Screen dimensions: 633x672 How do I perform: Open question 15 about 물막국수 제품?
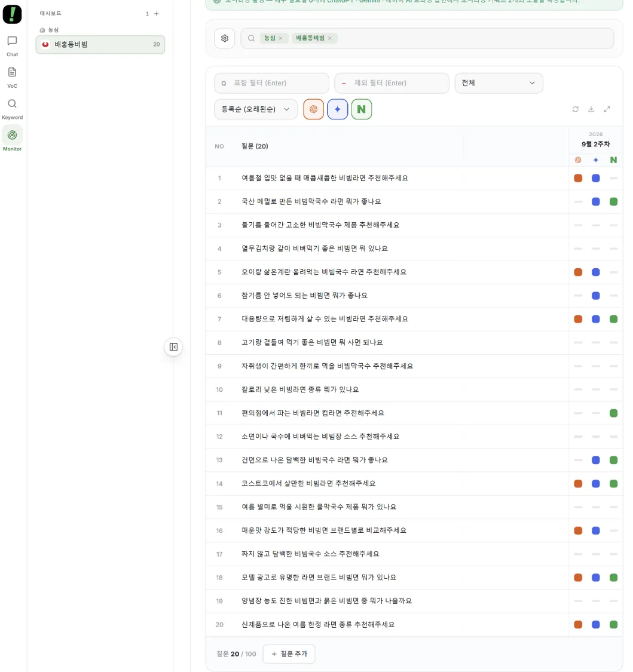click(x=319, y=507)
